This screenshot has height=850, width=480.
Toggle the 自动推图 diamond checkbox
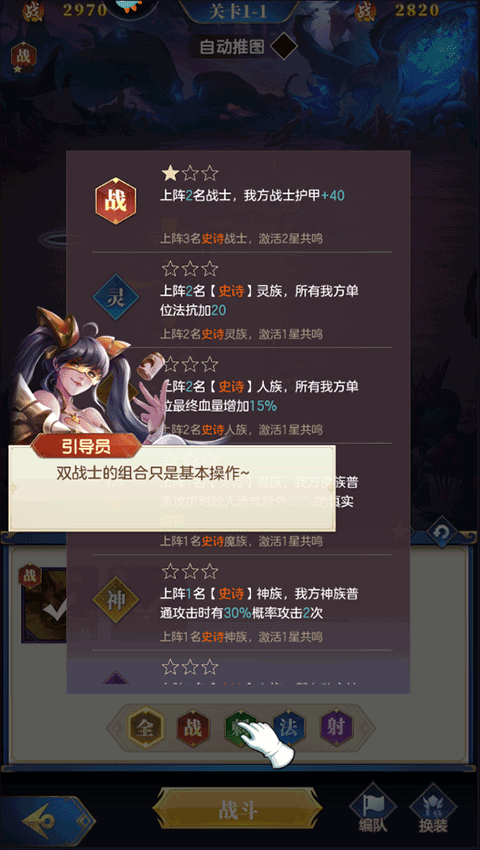tap(284, 47)
